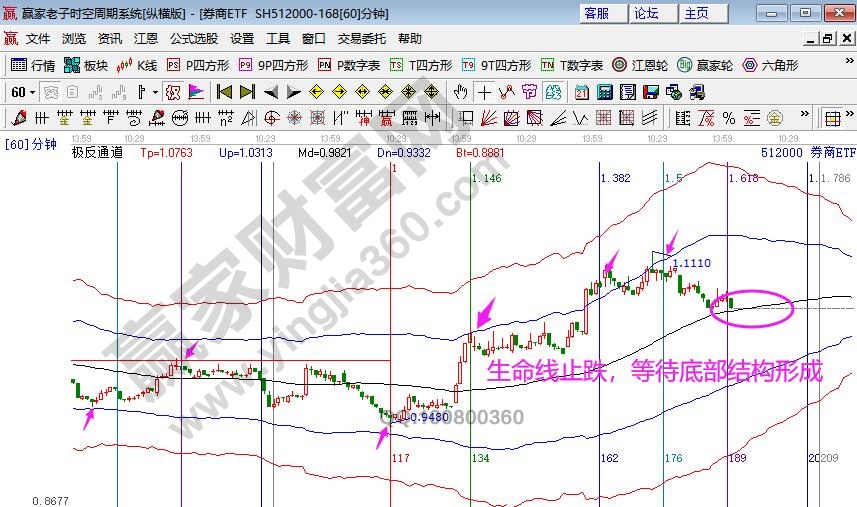Screen dimensions: 857x507
Task: Click the percent sign tool icon
Action: click(x=728, y=118)
